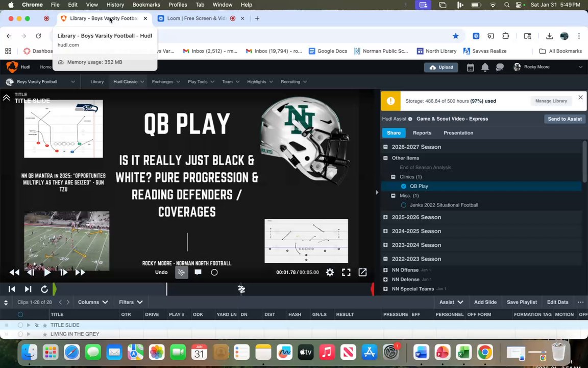Expand the NN Offense folder

pyautogui.click(x=385, y=270)
